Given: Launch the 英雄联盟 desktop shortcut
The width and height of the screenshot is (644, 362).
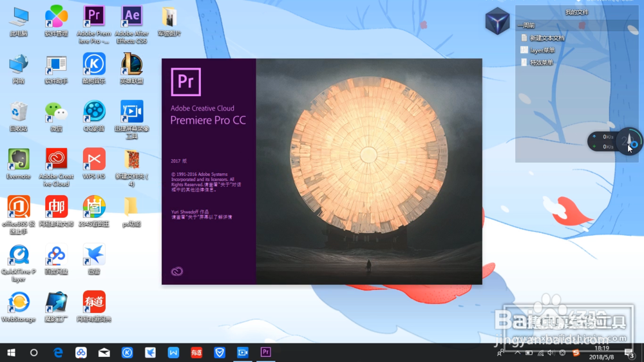Looking at the screenshot, I should 131,69.
